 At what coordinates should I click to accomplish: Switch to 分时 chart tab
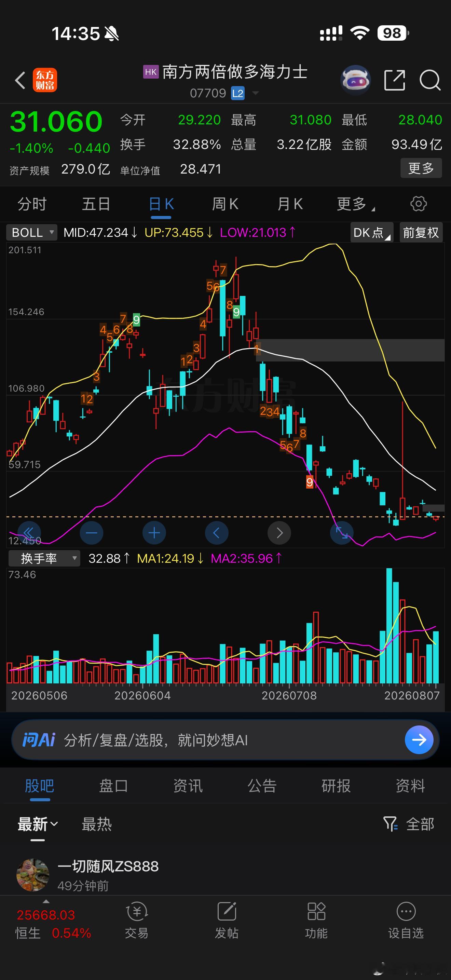point(32,204)
